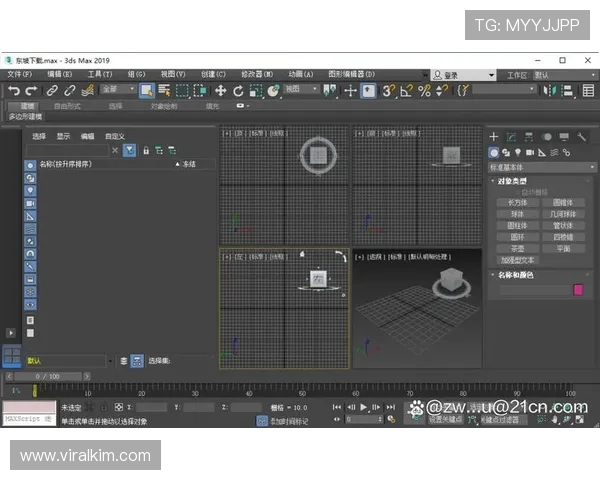Switch to Lights creation category
Viewport: 600px width, 480px height.
coord(518,152)
